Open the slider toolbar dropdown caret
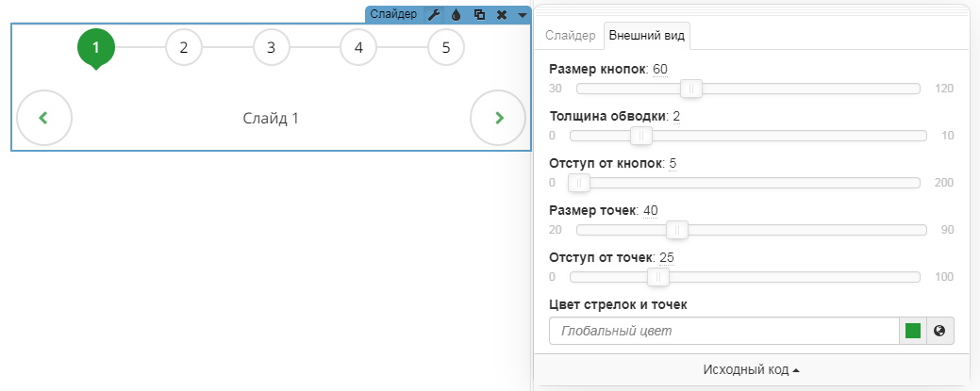 coord(522,14)
